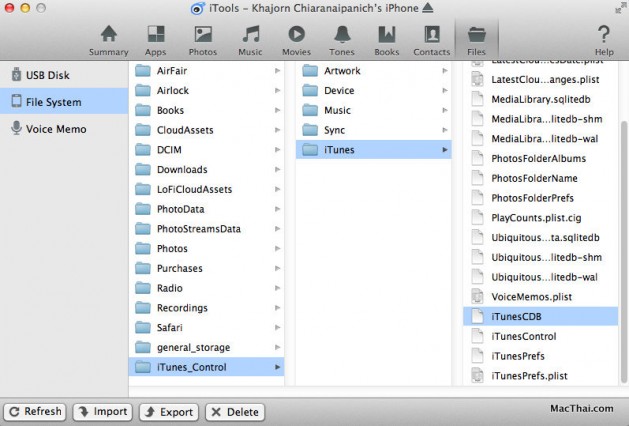Select the Ubiquitous...ta.sqlitedb file
629x426 pixels.
(x=540, y=237)
